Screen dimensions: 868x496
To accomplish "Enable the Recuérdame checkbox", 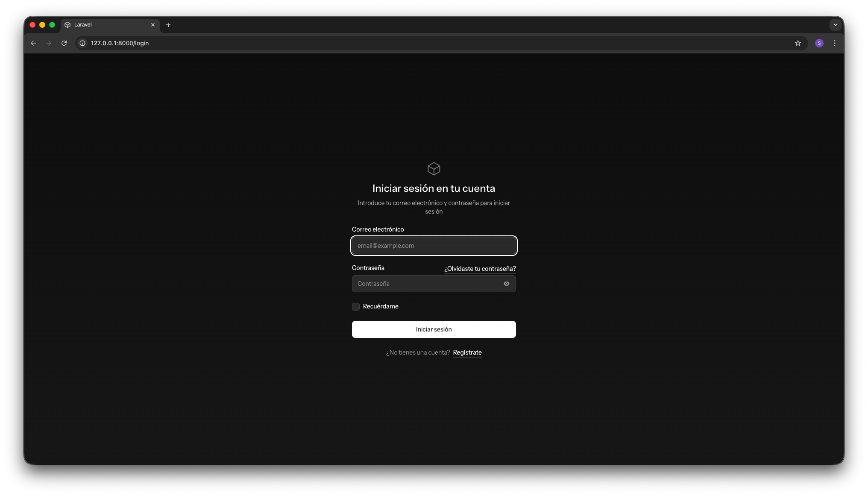I will tap(355, 306).
